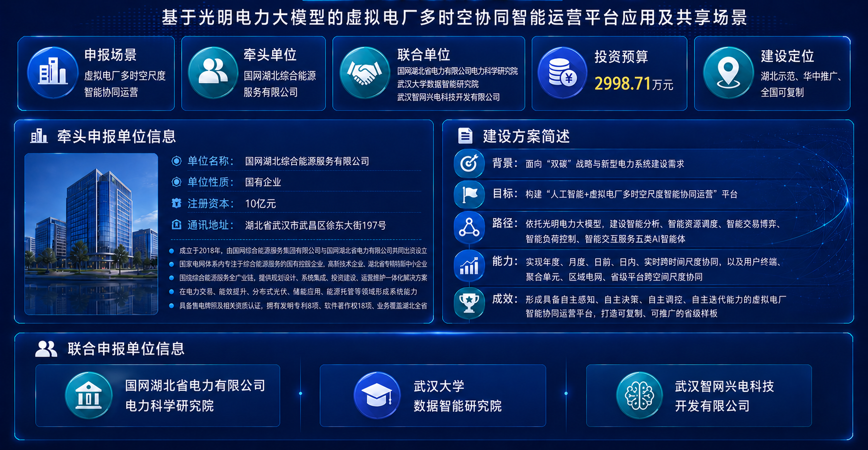
Task: Open the office building photo thumbnail
Action: (91, 234)
